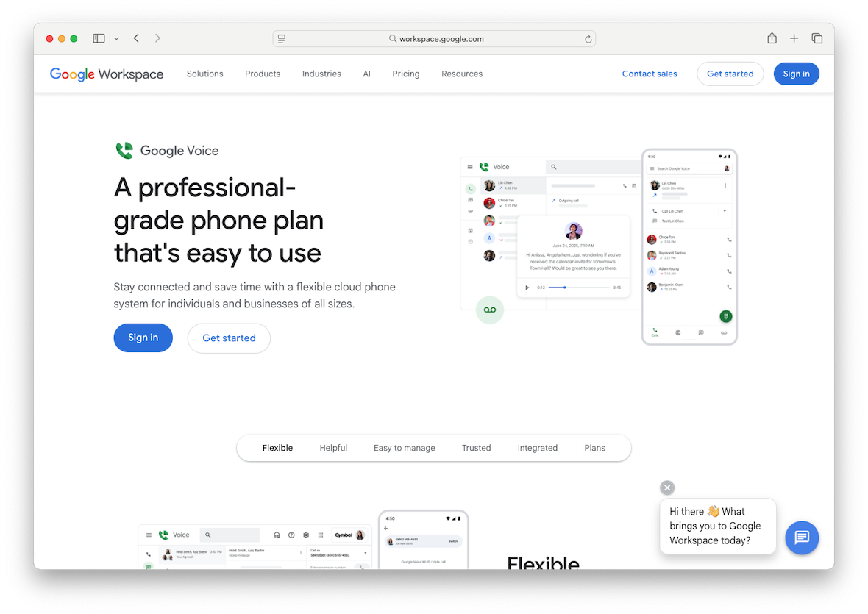The height and width of the screenshot is (614, 868).
Task: Reload the page with the refresh icon
Action: point(588,39)
